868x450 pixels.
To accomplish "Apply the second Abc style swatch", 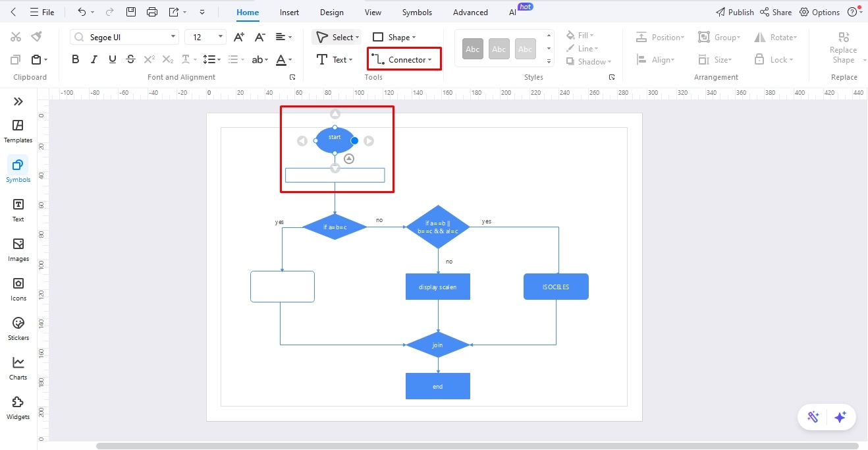I will [499, 49].
